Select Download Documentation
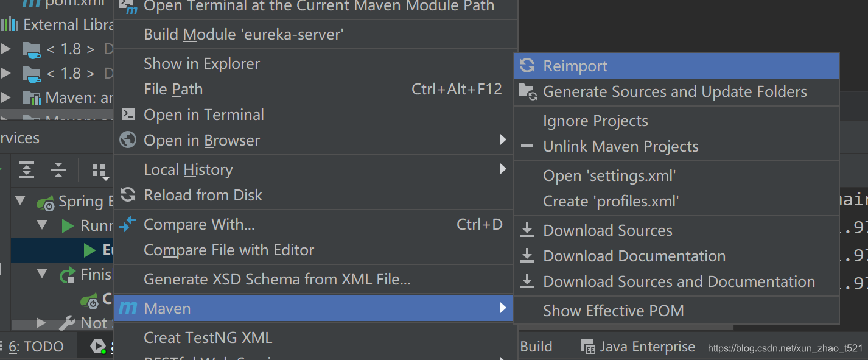 [x=676, y=256]
